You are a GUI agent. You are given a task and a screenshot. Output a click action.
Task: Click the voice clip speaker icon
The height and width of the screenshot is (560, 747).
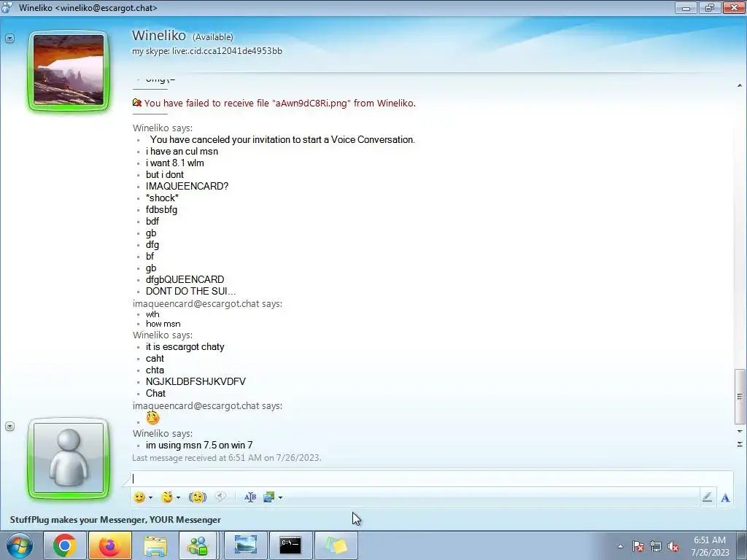coord(220,497)
